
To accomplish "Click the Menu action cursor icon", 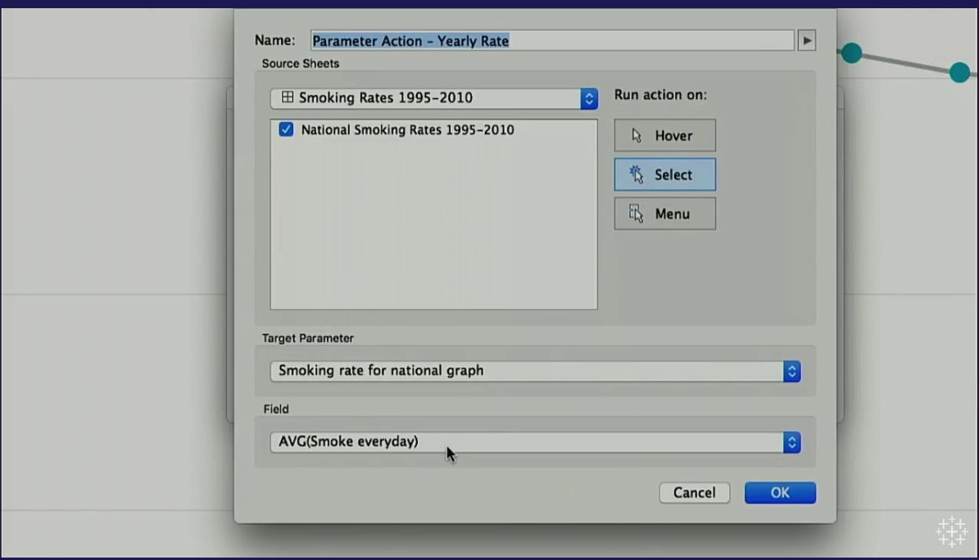I will [636, 213].
